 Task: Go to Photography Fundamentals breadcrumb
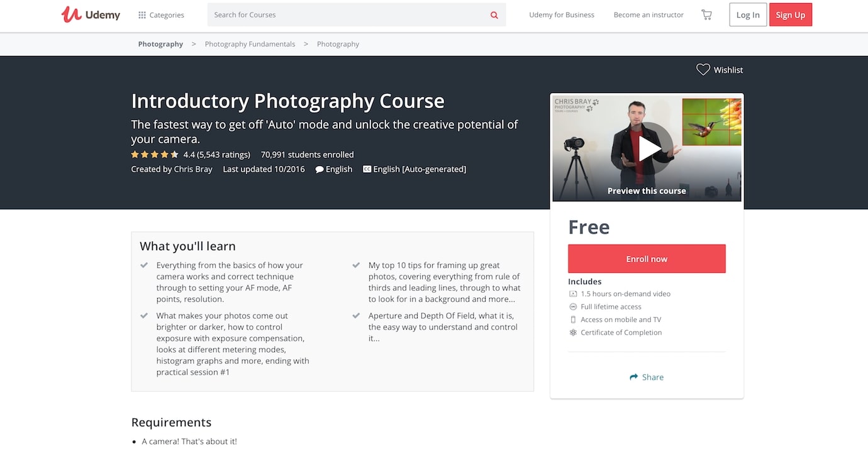coord(250,44)
